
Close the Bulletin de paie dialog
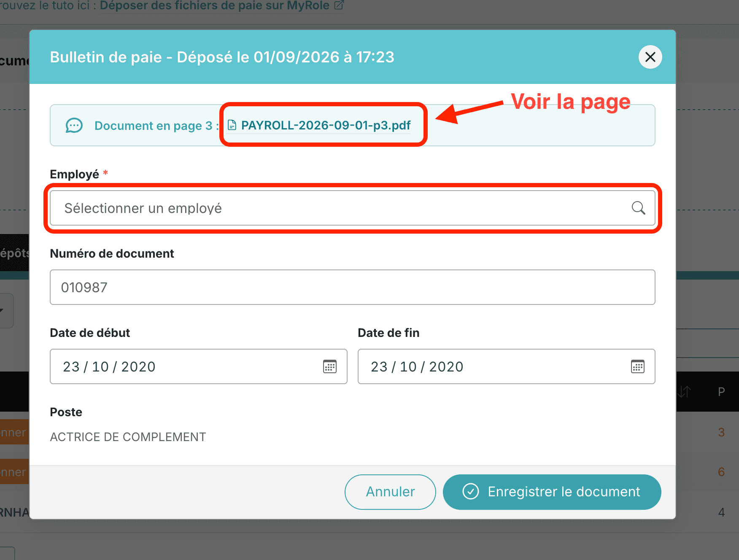click(x=650, y=57)
